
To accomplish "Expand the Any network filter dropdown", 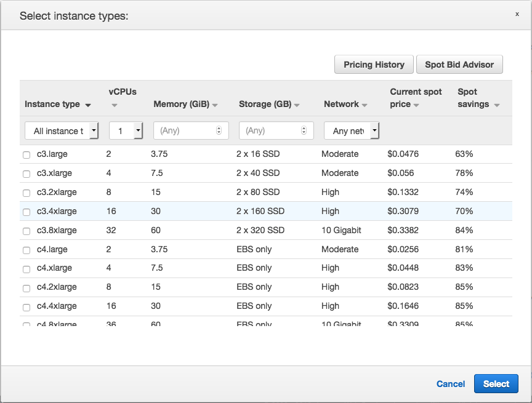I will pos(352,130).
